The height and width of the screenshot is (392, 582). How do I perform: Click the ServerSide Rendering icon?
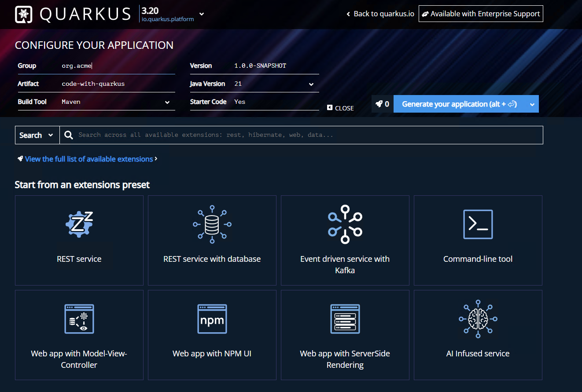coord(345,319)
